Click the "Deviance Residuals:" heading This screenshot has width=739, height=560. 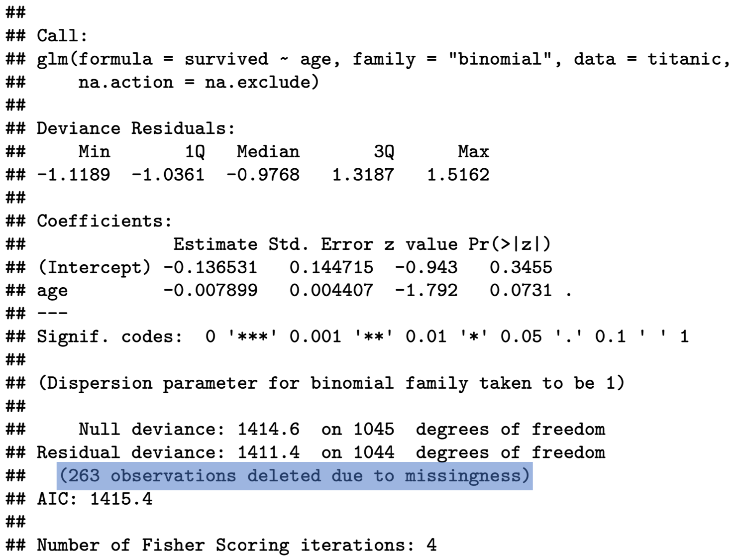coord(135,128)
